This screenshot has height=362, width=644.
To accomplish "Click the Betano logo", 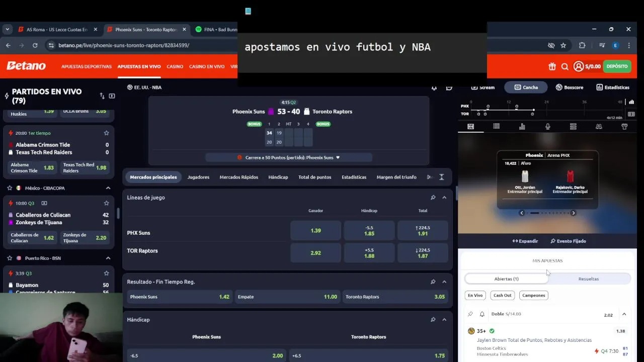I will pyautogui.click(x=26, y=66).
